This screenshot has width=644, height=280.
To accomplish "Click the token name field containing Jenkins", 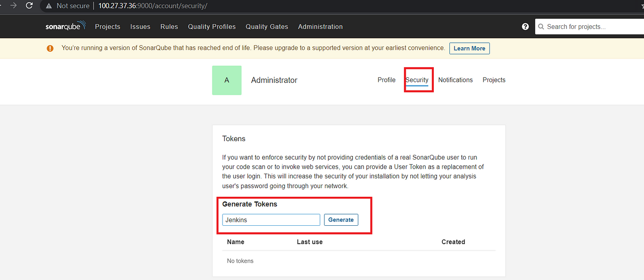I will 271,220.
